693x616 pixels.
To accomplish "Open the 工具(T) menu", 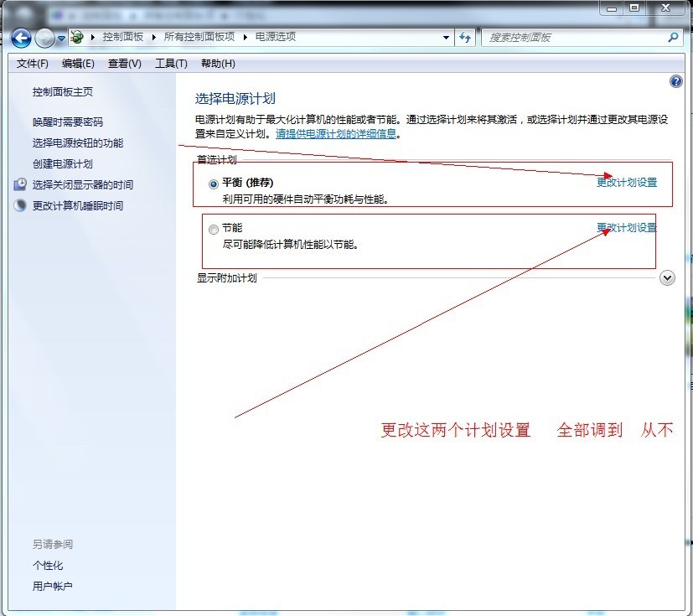I will (x=171, y=64).
